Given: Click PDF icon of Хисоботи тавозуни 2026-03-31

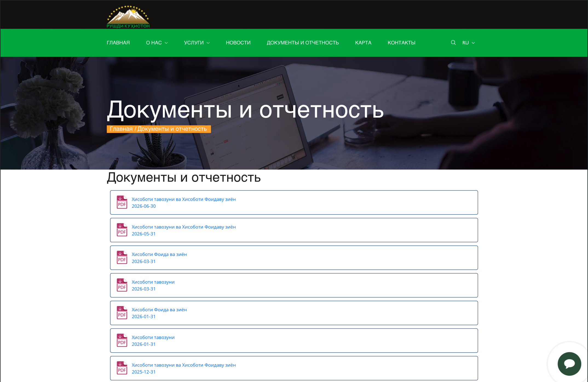Looking at the screenshot, I should (122, 285).
